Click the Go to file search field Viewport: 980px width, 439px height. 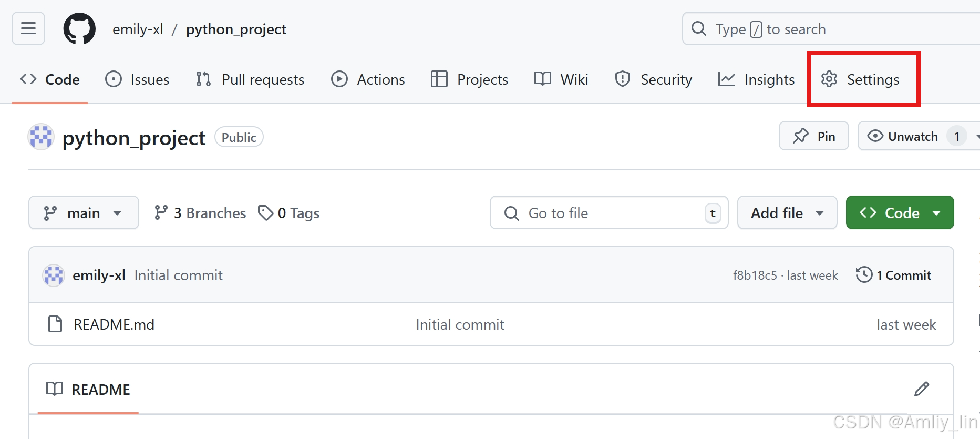click(x=608, y=213)
